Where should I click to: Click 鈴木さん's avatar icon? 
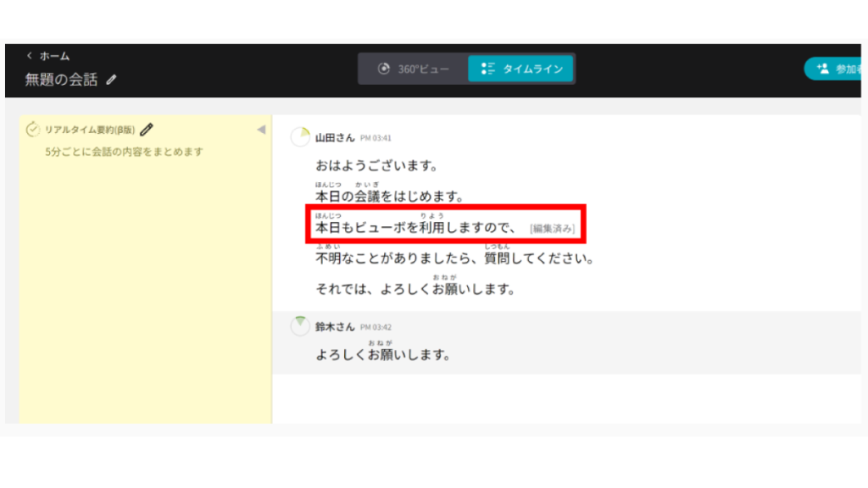pyautogui.click(x=300, y=326)
